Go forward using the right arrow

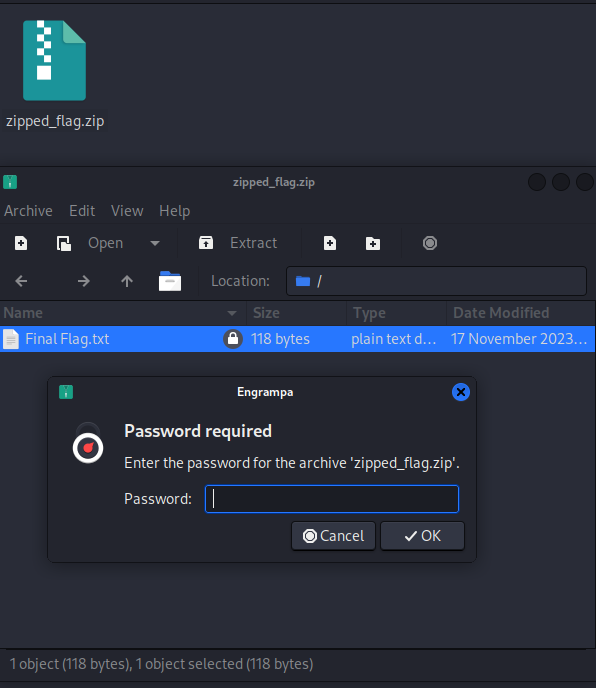(83, 281)
